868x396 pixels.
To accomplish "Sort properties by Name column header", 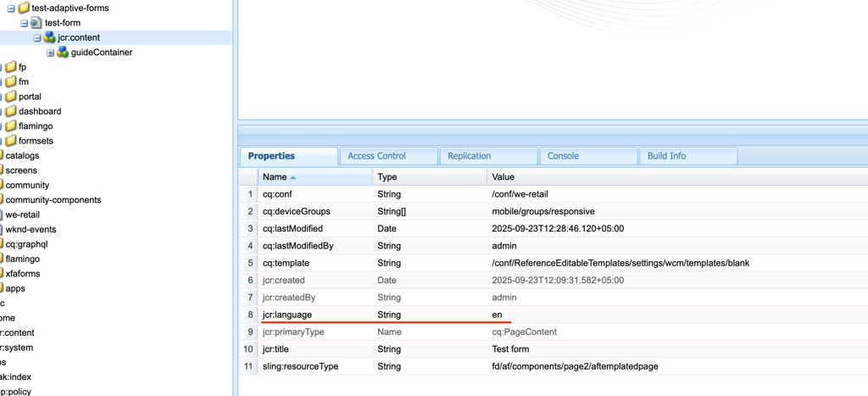I will tap(275, 177).
